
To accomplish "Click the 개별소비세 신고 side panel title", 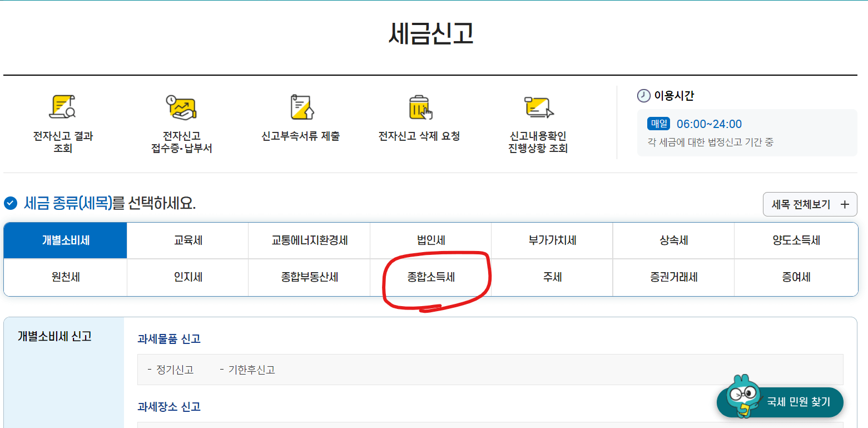I will click(54, 336).
